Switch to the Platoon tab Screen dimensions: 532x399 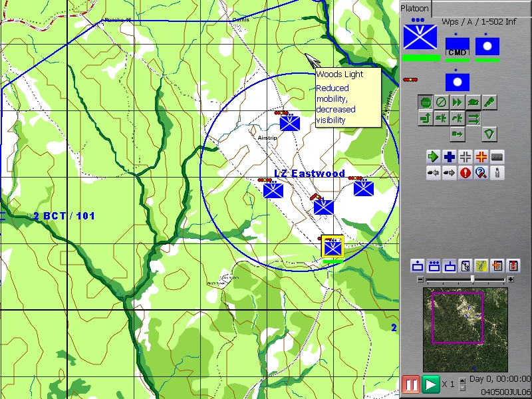tap(414, 8)
